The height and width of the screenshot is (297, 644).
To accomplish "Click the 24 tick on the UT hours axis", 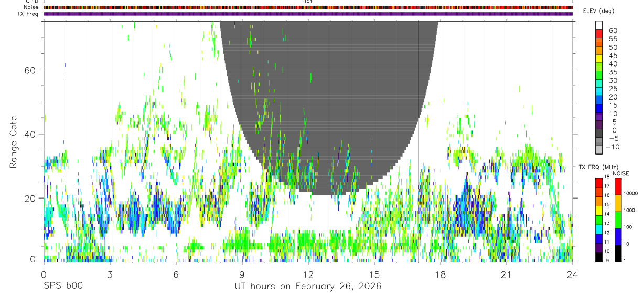I will [x=572, y=275].
